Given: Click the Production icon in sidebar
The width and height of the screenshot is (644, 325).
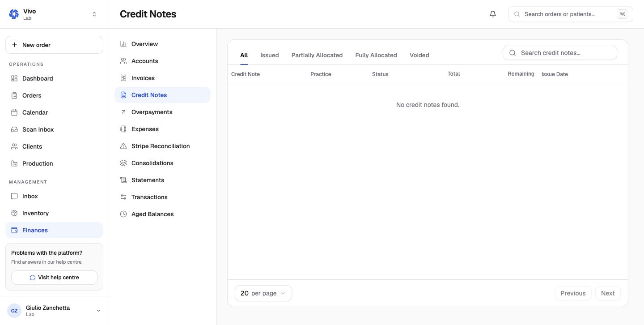Looking at the screenshot, I should [14, 163].
